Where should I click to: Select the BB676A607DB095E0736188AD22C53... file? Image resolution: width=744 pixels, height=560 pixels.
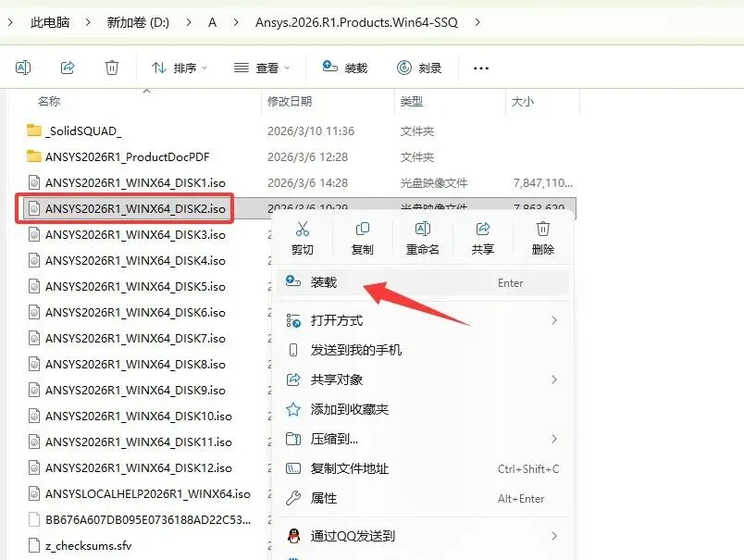tap(148, 519)
